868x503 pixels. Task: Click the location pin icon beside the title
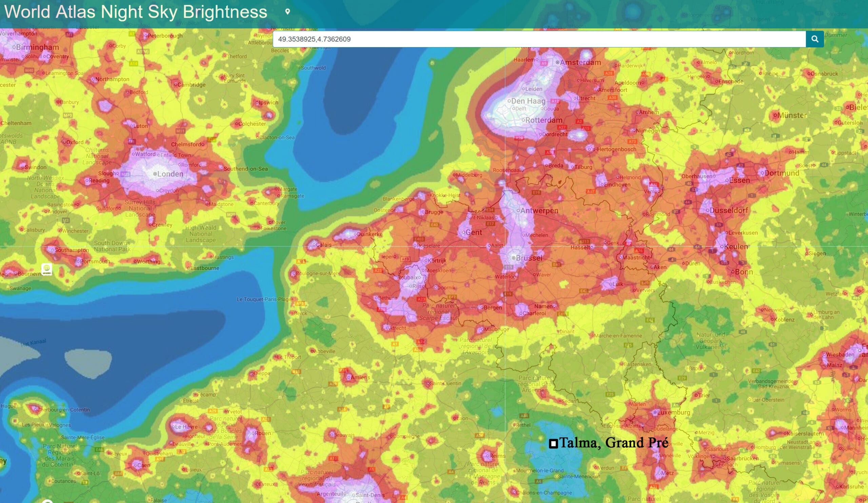pos(288,12)
